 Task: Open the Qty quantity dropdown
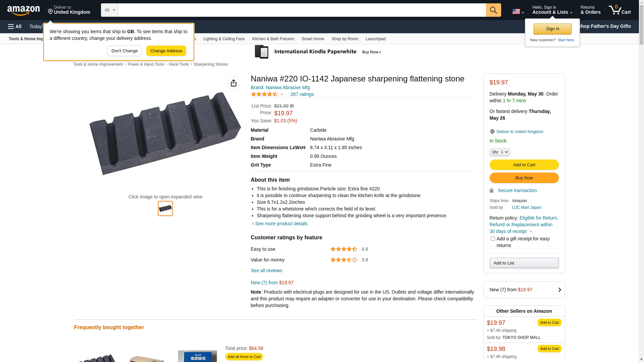pos(500,152)
